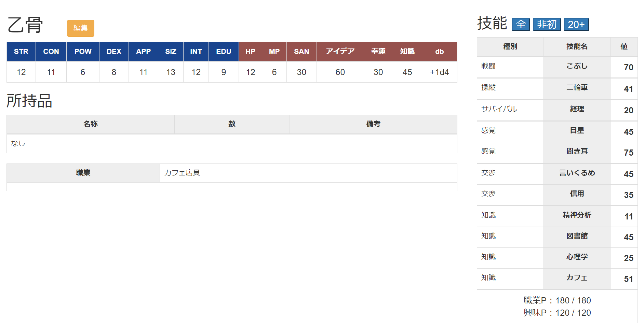
Task: Click the 名称 items column header
Action: click(90, 124)
